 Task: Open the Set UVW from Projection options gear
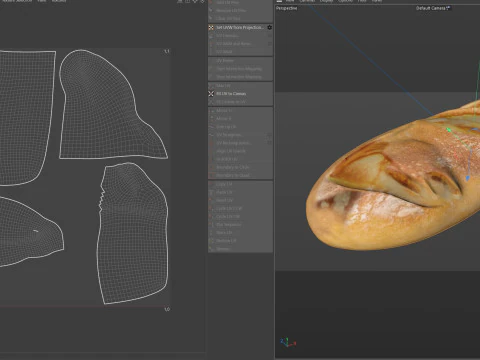(x=269, y=27)
